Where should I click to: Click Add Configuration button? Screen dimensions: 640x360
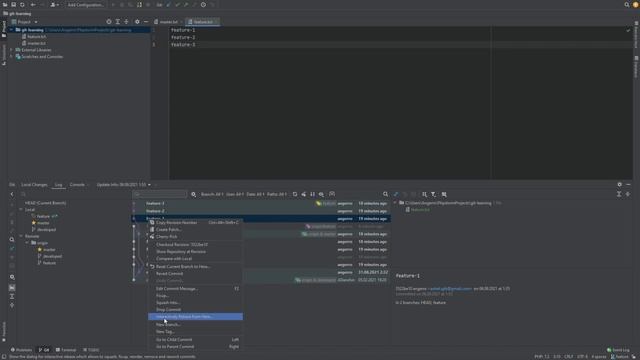click(85, 5)
